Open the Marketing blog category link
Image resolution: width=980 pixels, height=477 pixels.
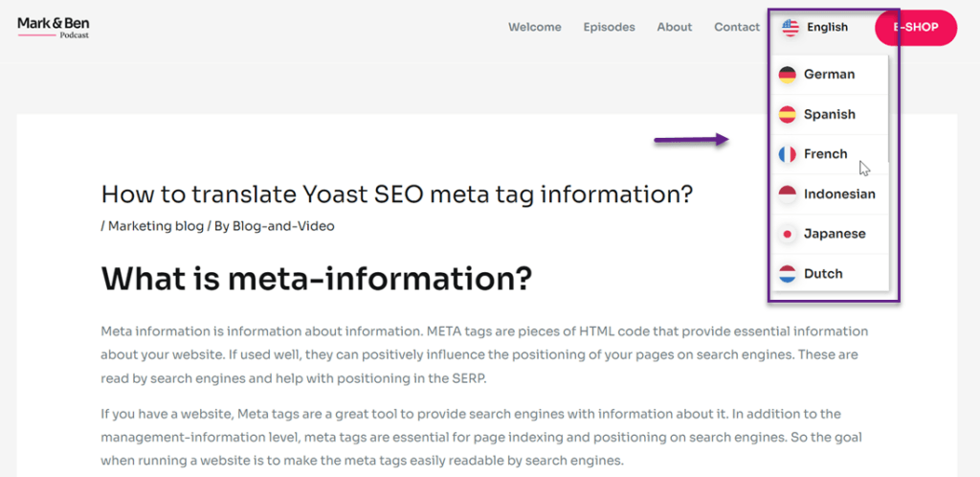pos(156,226)
